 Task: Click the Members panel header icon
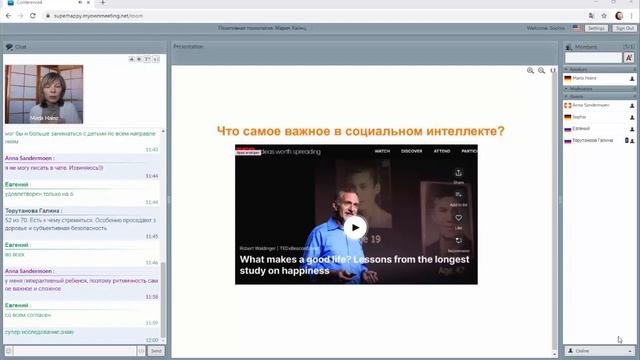tap(569, 47)
